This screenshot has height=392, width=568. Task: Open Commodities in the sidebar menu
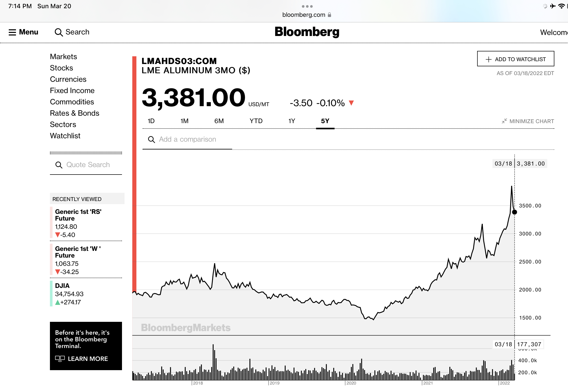click(x=72, y=102)
